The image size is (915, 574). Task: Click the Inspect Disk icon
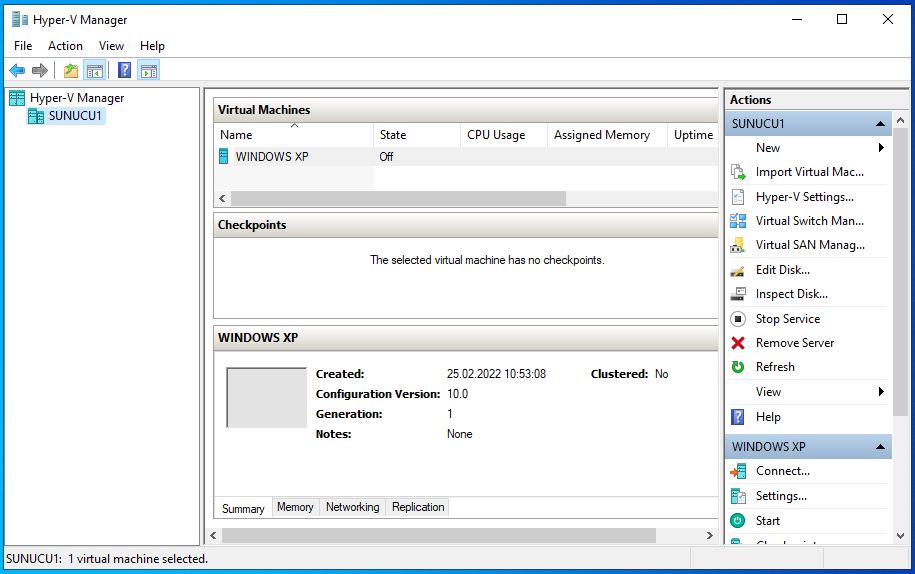tap(738, 294)
